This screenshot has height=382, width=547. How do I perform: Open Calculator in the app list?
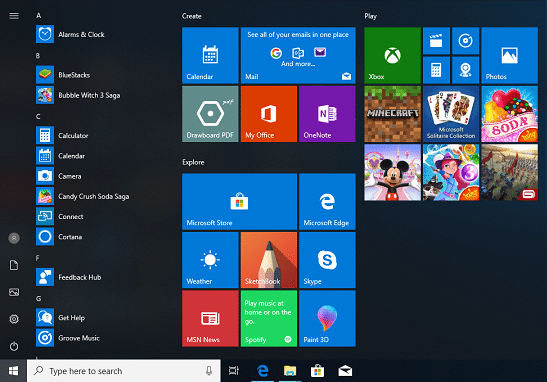coord(62,135)
